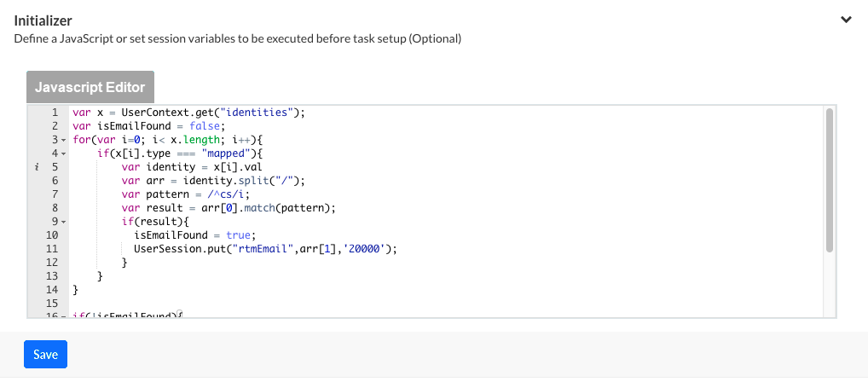Select the Javascript Editor tab

[90, 87]
